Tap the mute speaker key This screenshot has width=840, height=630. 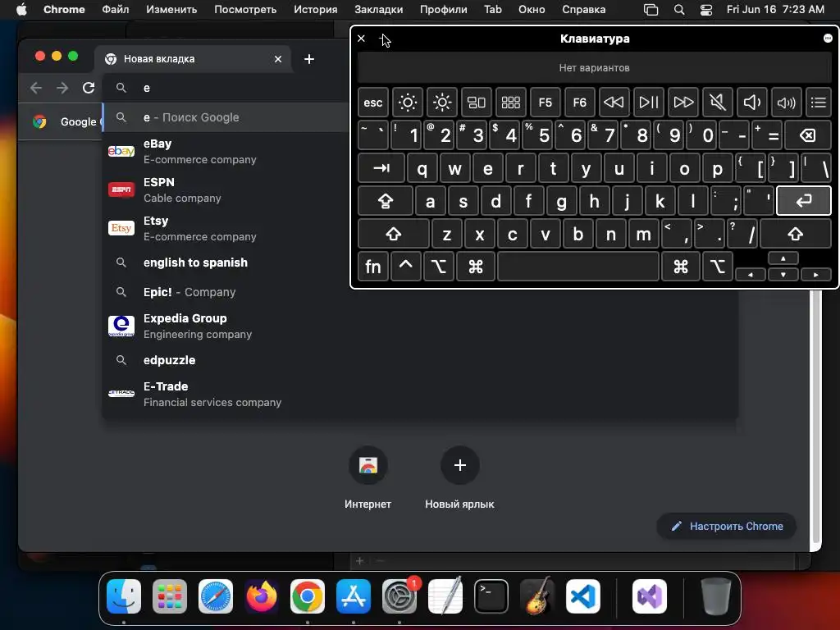pos(717,103)
